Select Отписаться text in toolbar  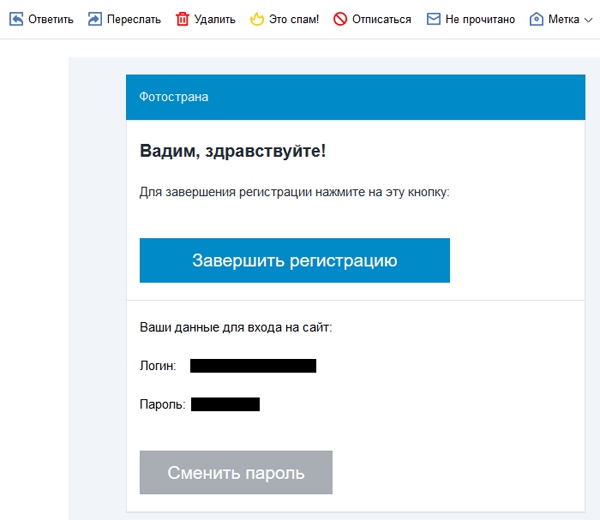click(381, 19)
